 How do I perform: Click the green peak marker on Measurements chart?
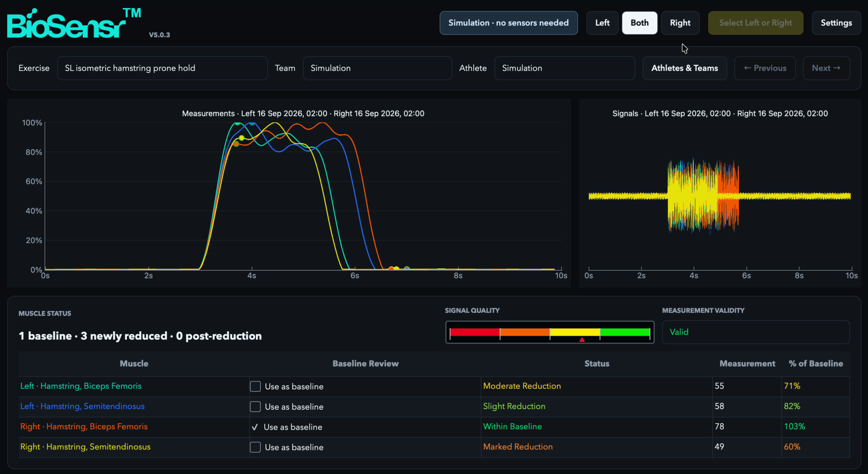[237, 123]
